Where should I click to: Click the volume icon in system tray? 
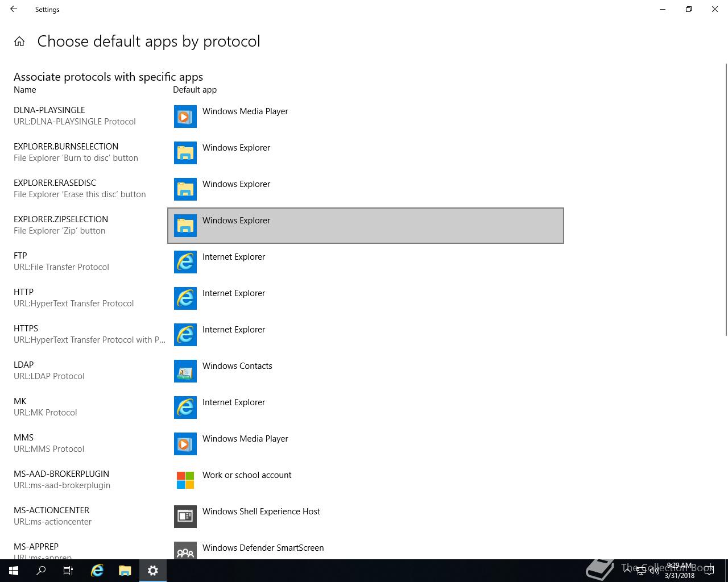pos(654,571)
